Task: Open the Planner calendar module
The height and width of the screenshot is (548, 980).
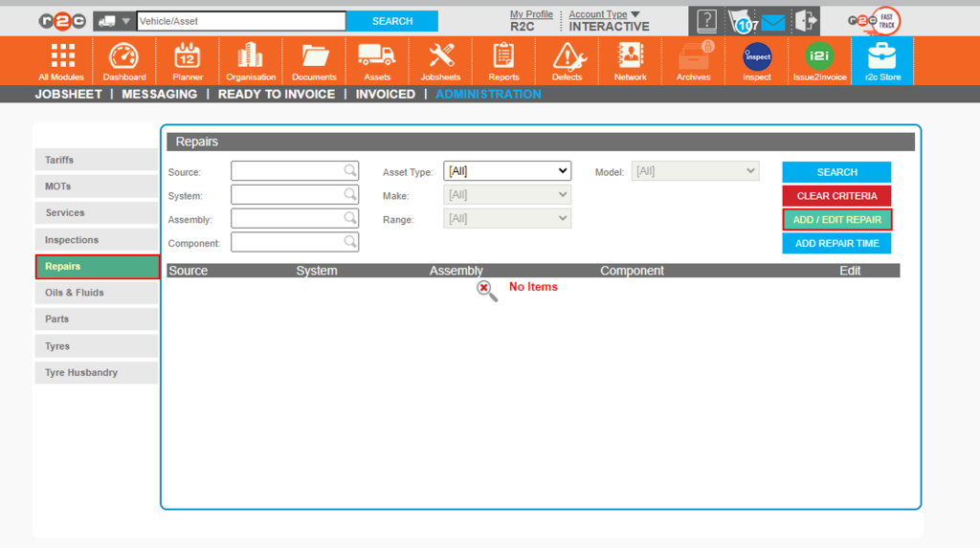Action: coord(188,61)
